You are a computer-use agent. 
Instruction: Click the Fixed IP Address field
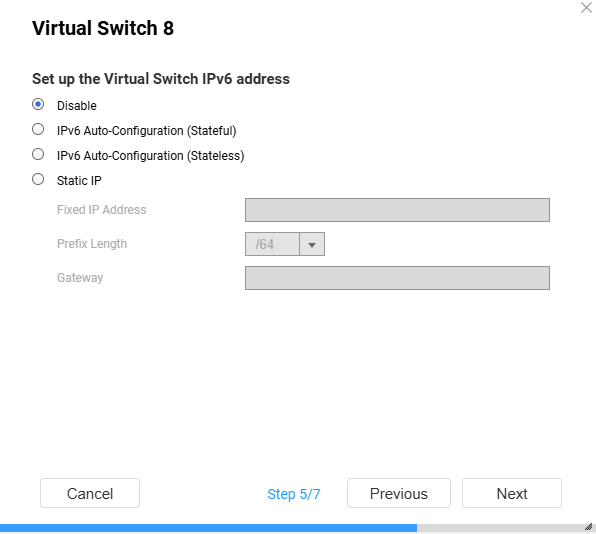point(397,210)
